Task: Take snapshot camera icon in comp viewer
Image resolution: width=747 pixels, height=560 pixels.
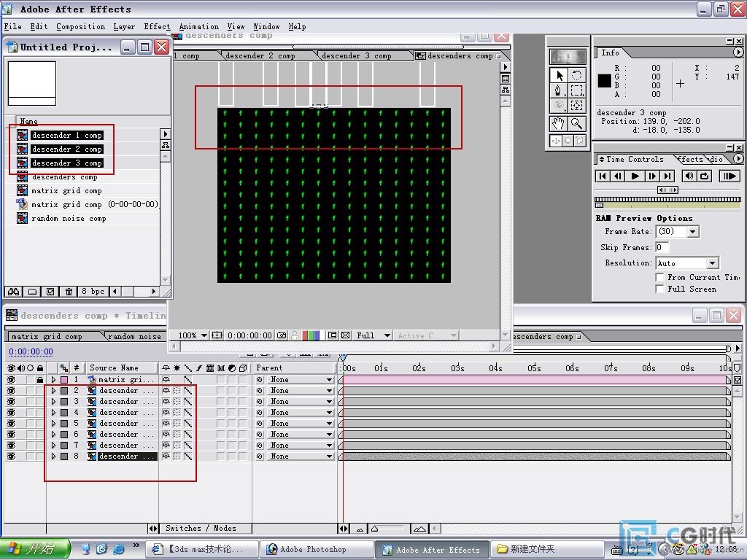Action: click(282, 335)
